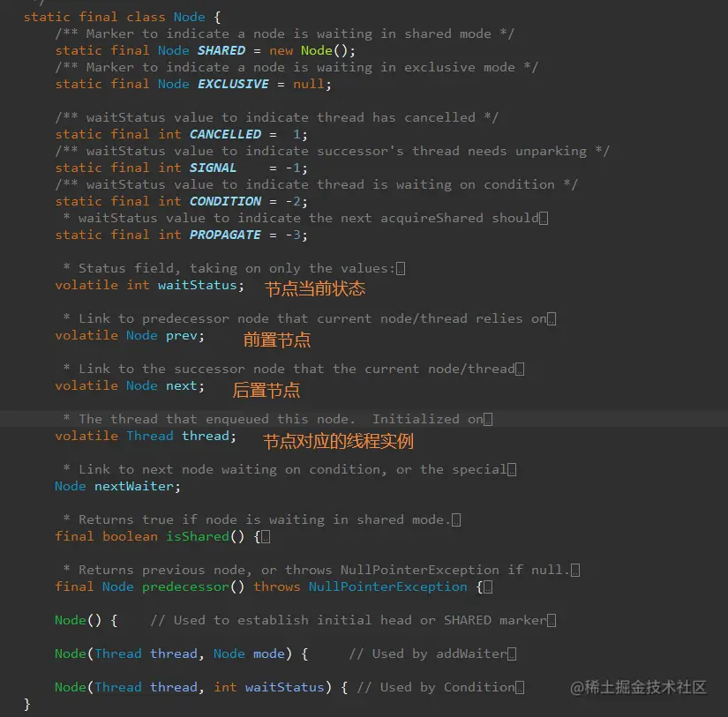Click Node type in 'volatile Node next;'

point(142,385)
